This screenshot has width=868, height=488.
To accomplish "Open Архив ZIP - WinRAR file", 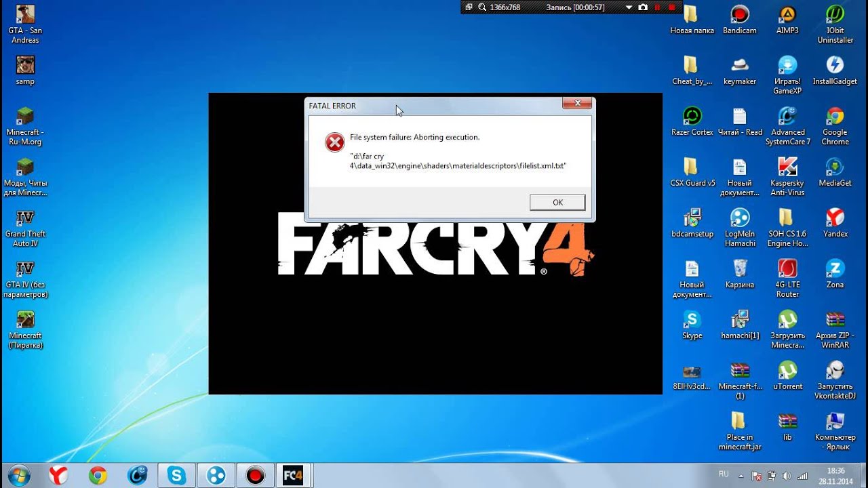I will point(835,329).
